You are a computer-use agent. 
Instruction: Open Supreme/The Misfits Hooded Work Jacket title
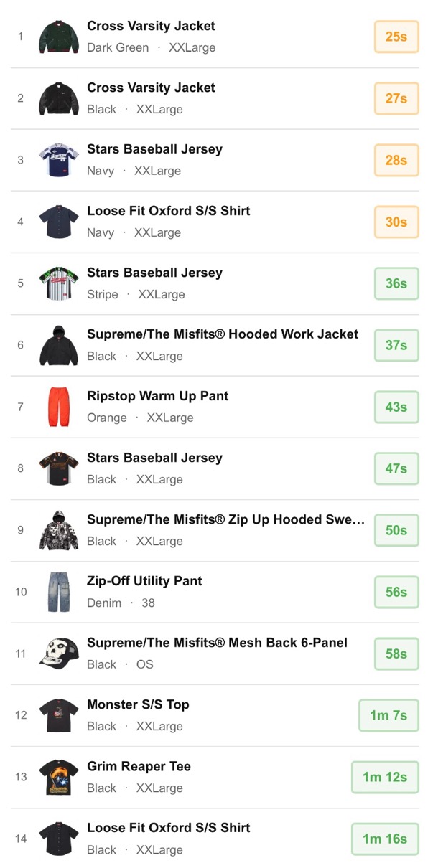[223, 334]
